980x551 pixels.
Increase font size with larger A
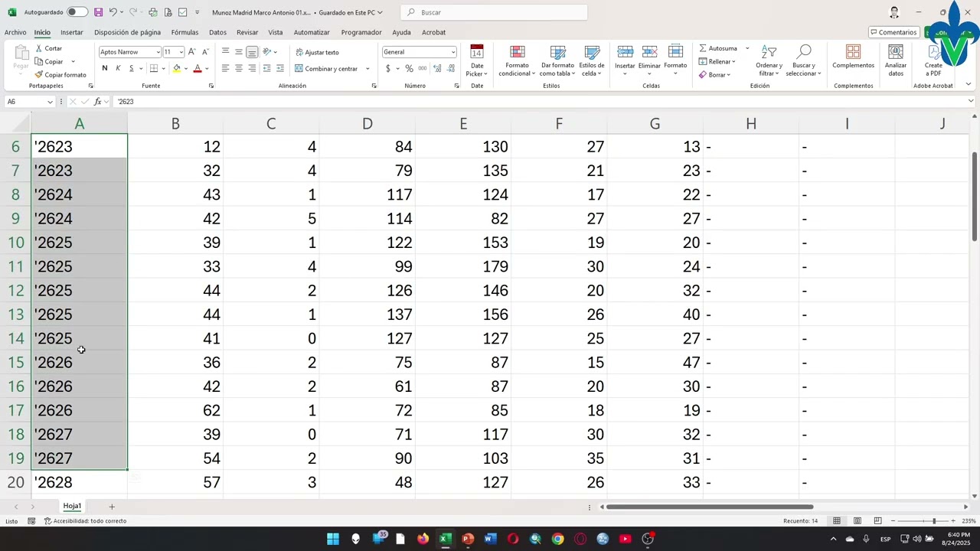(x=192, y=52)
